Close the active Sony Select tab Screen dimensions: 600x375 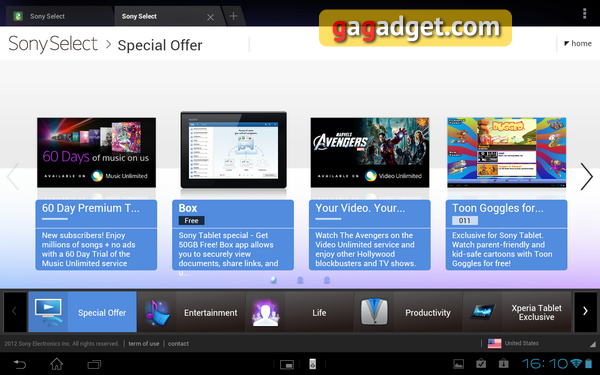coord(210,17)
